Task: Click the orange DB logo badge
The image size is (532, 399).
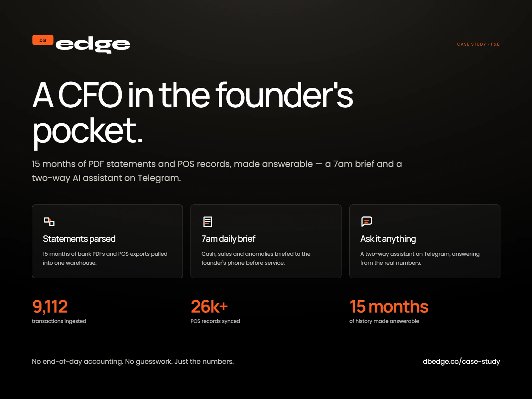Action: pyautogui.click(x=43, y=40)
